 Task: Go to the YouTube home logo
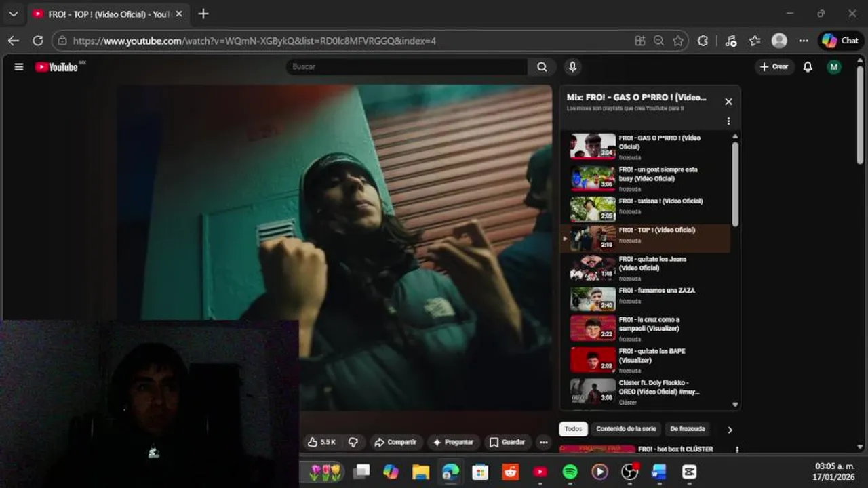pos(57,67)
